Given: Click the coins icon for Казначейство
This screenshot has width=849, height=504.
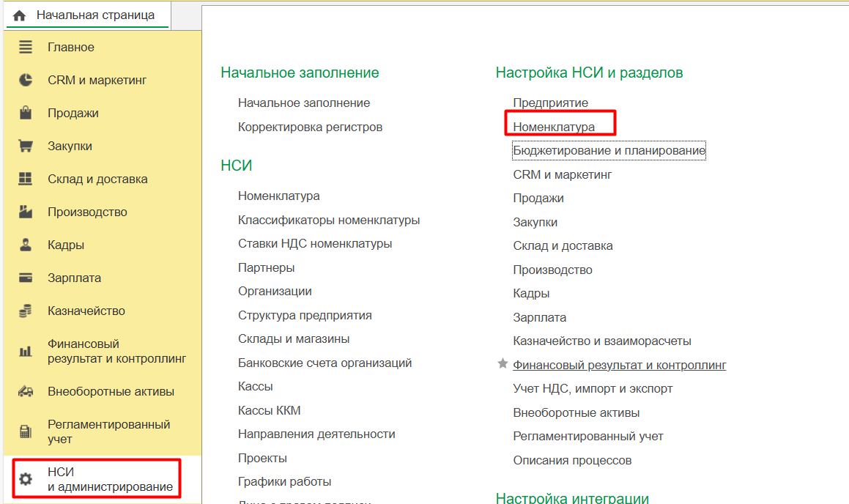Looking at the screenshot, I should click(26, 311).
